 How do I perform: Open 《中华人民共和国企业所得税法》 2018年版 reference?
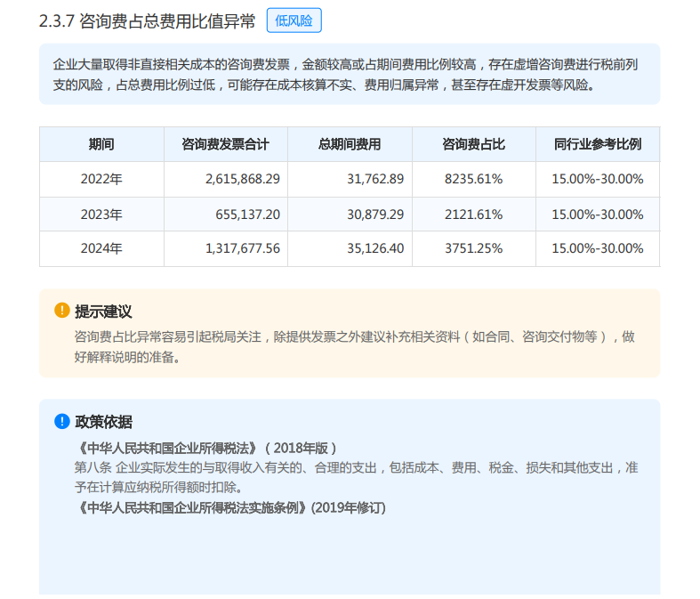coord(205,448)
